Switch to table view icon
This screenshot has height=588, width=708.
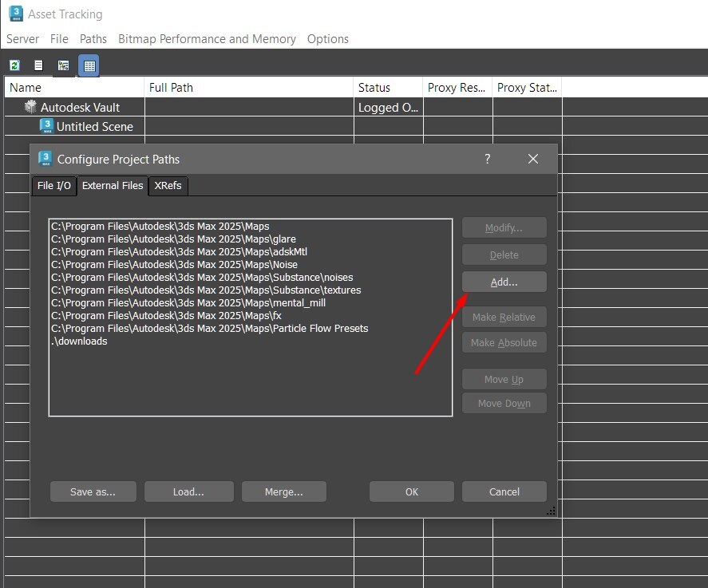(89, 66)
